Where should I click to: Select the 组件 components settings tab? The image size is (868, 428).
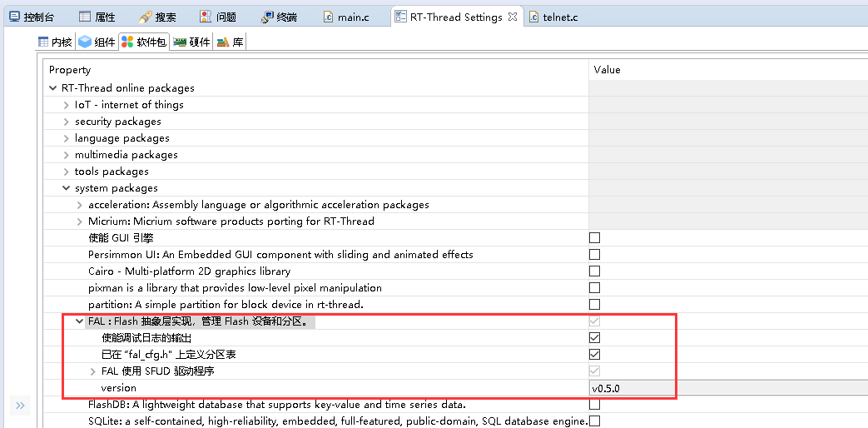[x=97, y=42]
